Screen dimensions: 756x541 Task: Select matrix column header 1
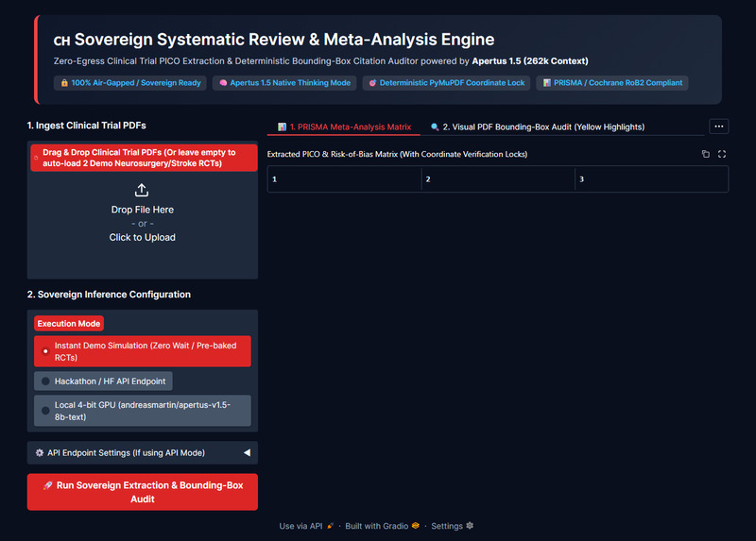(x=344, y=179)
